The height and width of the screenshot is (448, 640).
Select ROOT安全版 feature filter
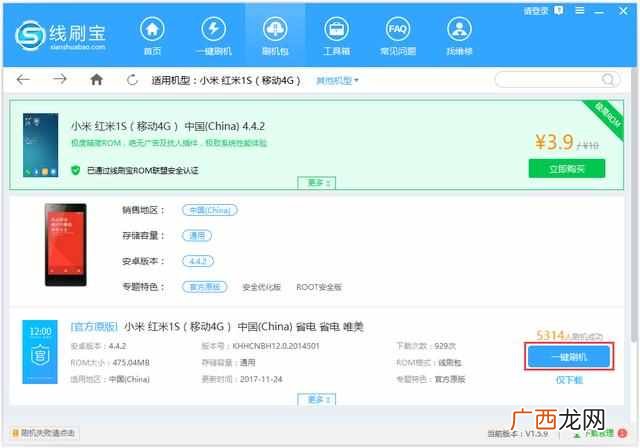(x=319, y=287)
